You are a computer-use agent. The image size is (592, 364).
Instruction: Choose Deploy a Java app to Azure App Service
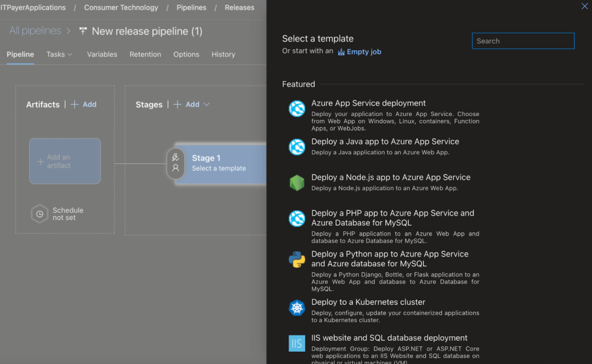[x=385, y=142]
